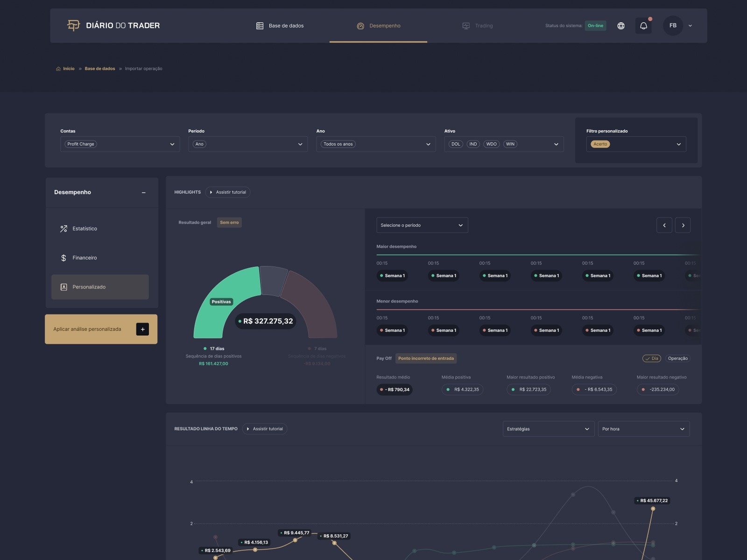Click the globe language icon
The width and height of the screenshot is (747, 560).
tap(621, 26)
